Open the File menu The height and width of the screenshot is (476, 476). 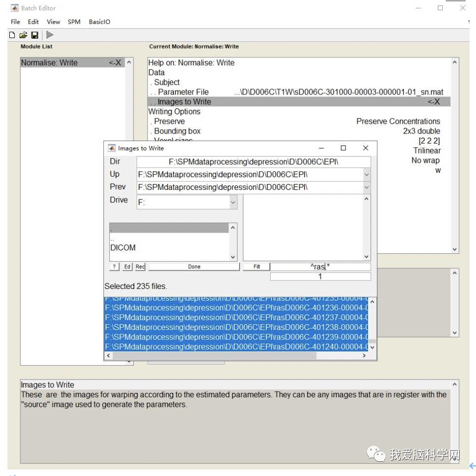click(15, 22)
